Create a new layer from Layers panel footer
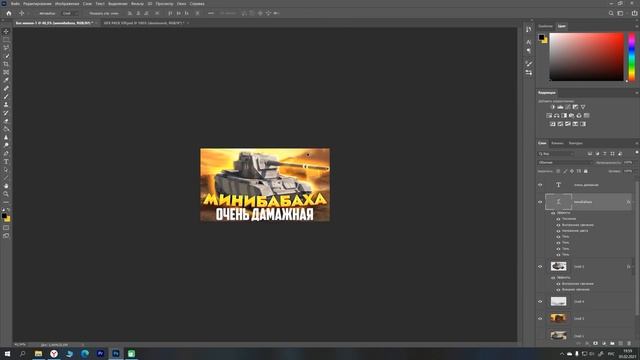 [x=621, y=343]
